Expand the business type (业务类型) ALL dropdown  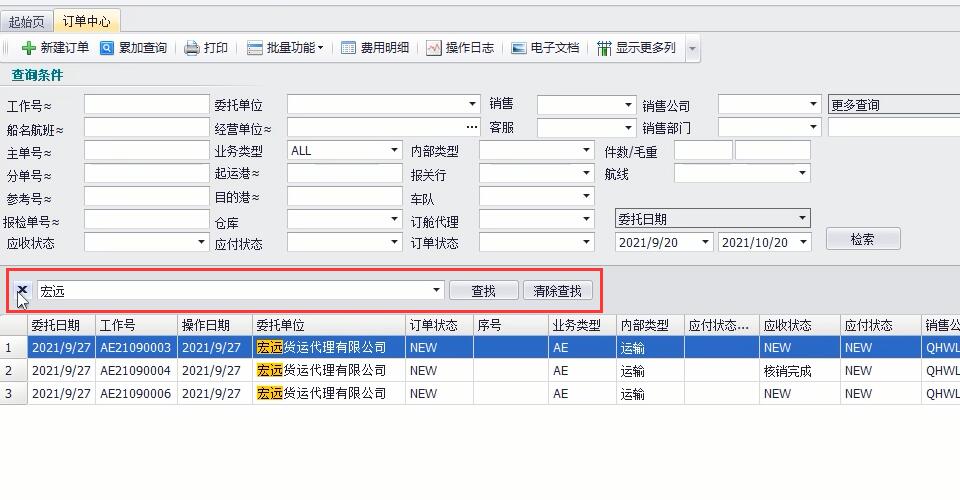(x=394, y=151)
